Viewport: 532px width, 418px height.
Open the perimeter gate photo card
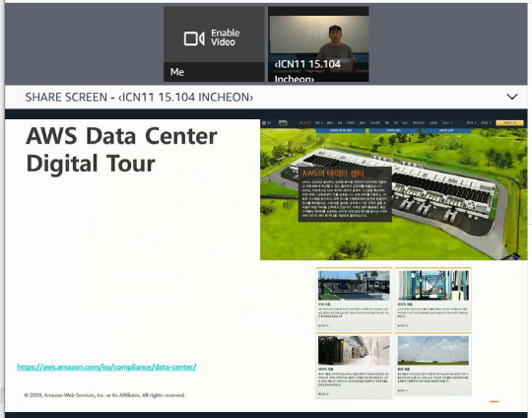click(354, 299)
